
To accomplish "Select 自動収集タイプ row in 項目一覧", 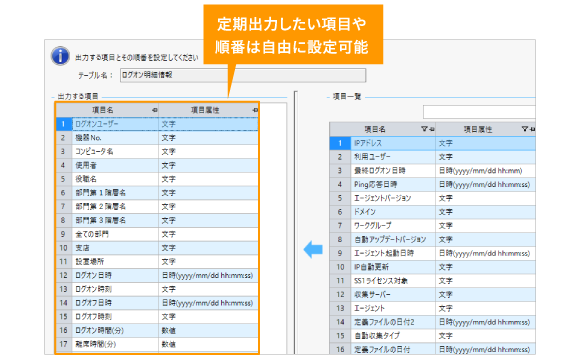I will [x=432, y=336].
